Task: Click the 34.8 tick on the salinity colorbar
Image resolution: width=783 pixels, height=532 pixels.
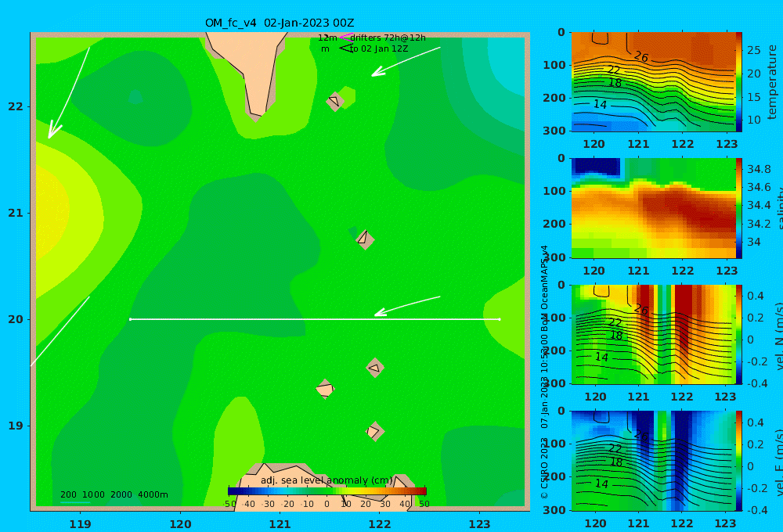Action: (759, 169)
